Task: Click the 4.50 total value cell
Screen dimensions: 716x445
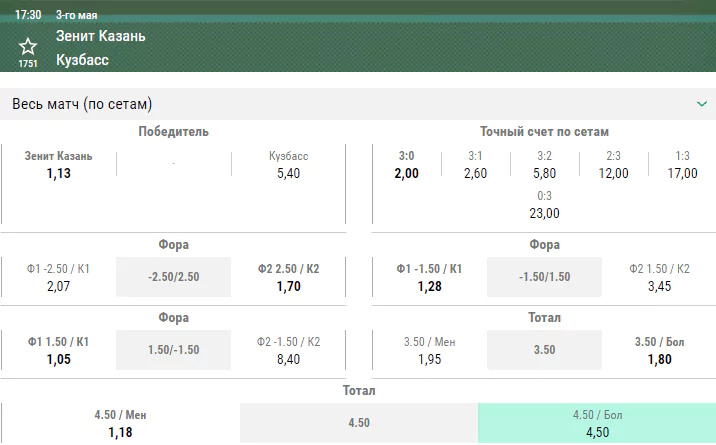Action: pos(359,423)
